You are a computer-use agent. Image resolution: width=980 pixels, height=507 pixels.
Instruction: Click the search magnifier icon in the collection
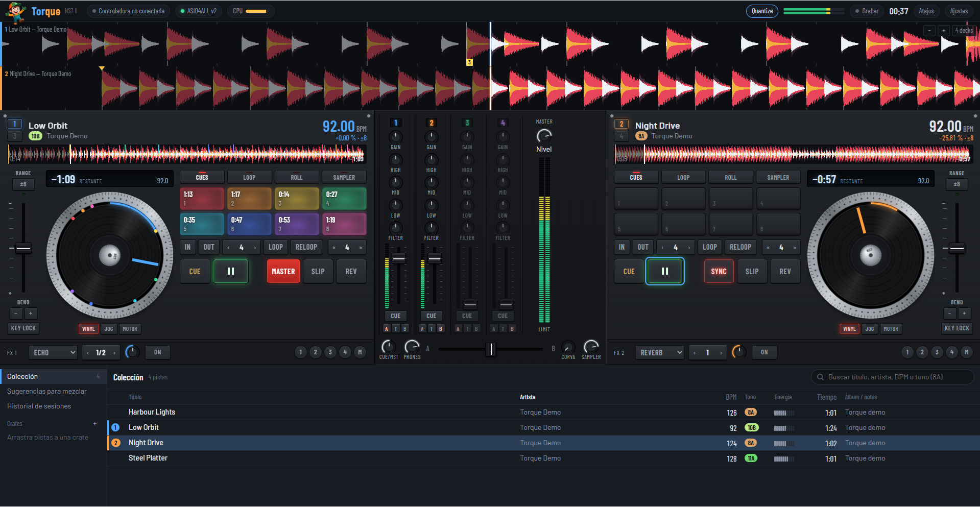coord(820,377)
